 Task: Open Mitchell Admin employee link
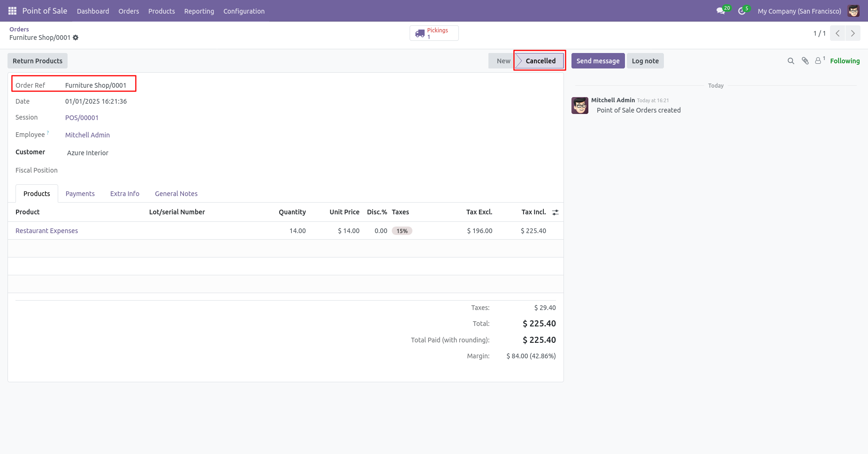coord(87,135)
